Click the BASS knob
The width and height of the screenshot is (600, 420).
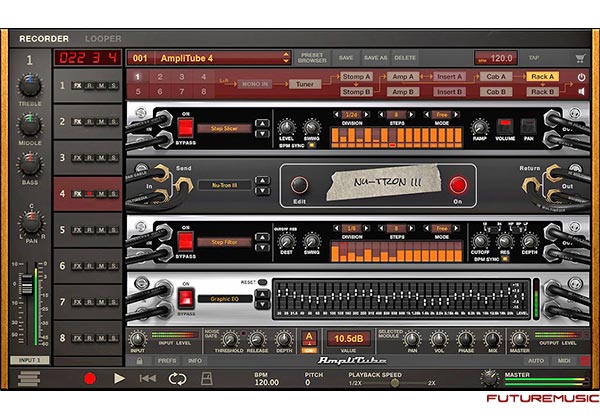pos(30,164)
